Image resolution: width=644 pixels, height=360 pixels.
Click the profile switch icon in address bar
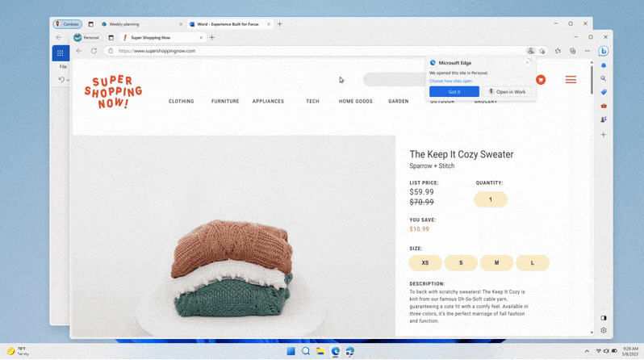531,51
